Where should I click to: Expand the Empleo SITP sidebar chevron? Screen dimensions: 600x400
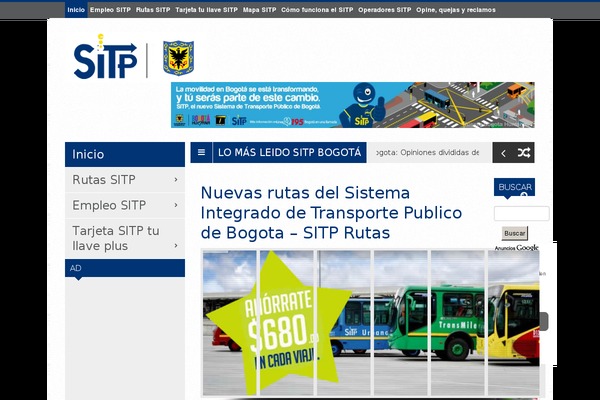click(176, 205)
